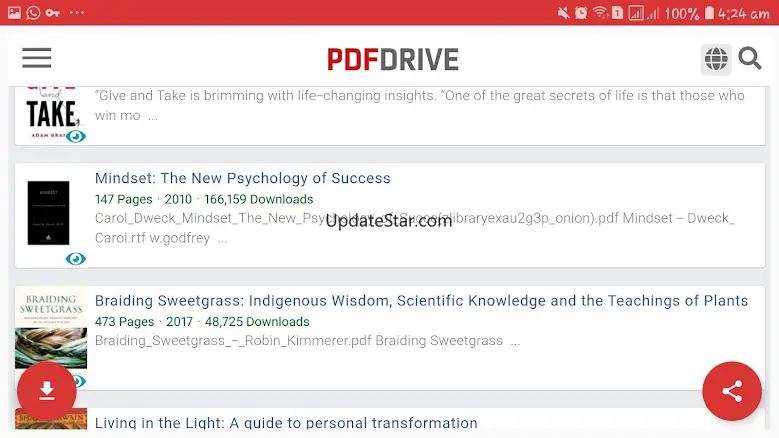Screen dimensions: 779x438
Task: Tap the red download floating button
Action: pyautogui.click(x=47, y=391)
